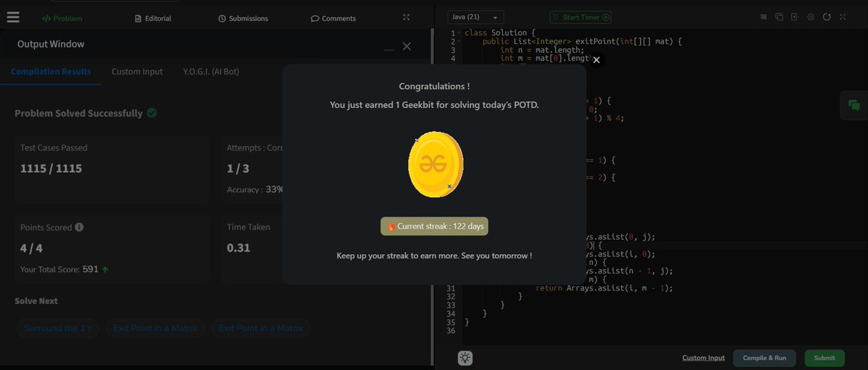This screenshot has width=868, height=370.
Task: Click the total score value 591
Action: point(90,269)
